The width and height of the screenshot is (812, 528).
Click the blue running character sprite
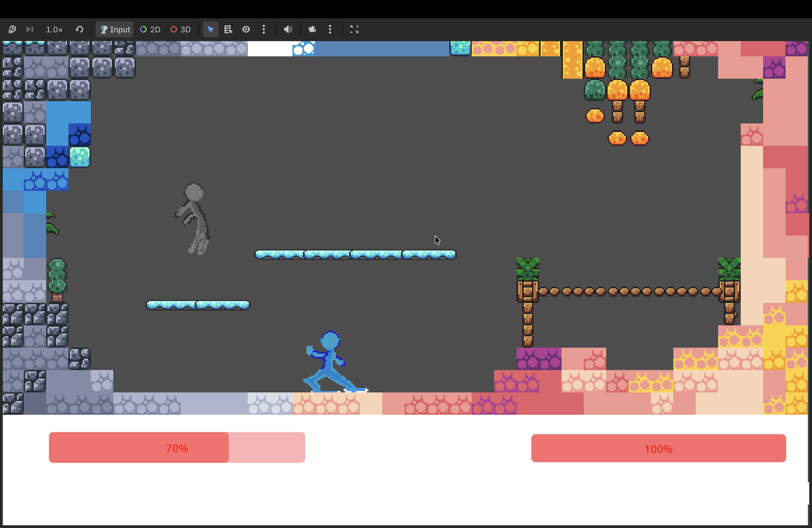[329, 363]
